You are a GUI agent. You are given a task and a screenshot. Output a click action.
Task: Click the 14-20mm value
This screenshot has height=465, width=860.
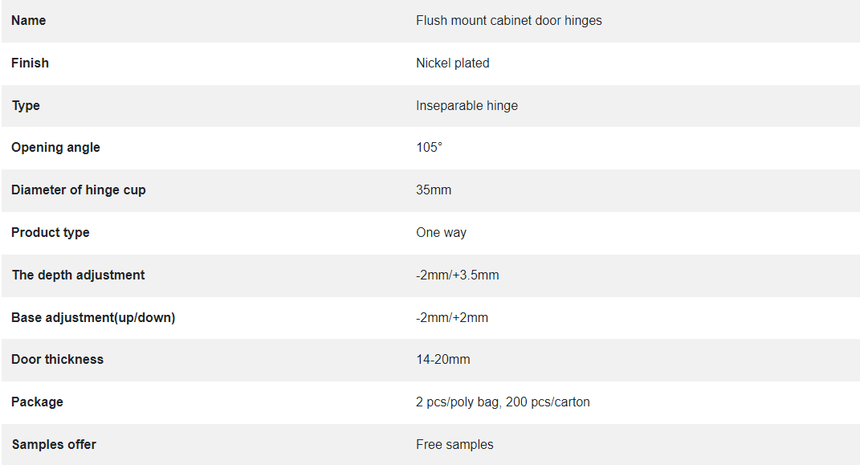tap(443, 359)
